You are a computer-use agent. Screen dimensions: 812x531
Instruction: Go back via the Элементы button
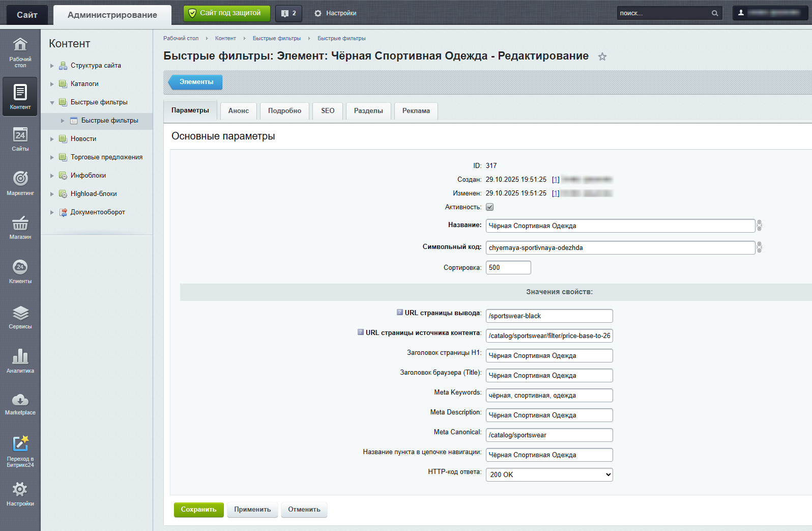pyautogui.click(x=196, y=82)
